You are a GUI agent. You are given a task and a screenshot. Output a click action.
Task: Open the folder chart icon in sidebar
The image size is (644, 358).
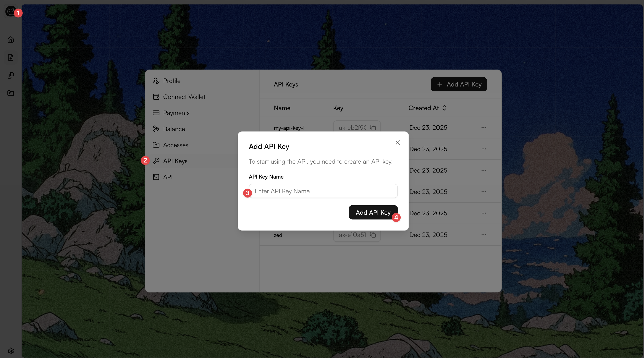[x=10, y=93]
